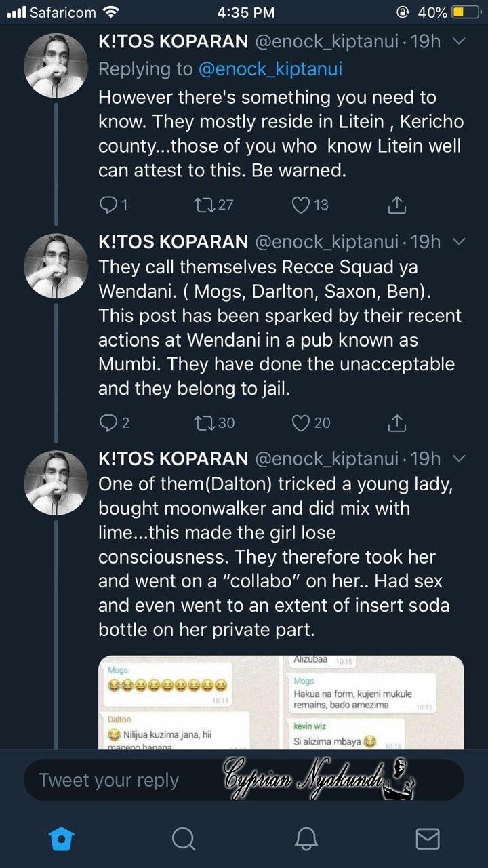Go to the Home tab
The height and width of the screenshot is (868, 488).
click(x=61, y=839)
